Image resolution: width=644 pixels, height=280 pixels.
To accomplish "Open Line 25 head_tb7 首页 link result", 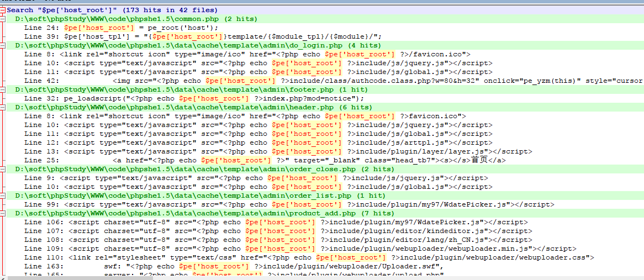I will [265, 160].
